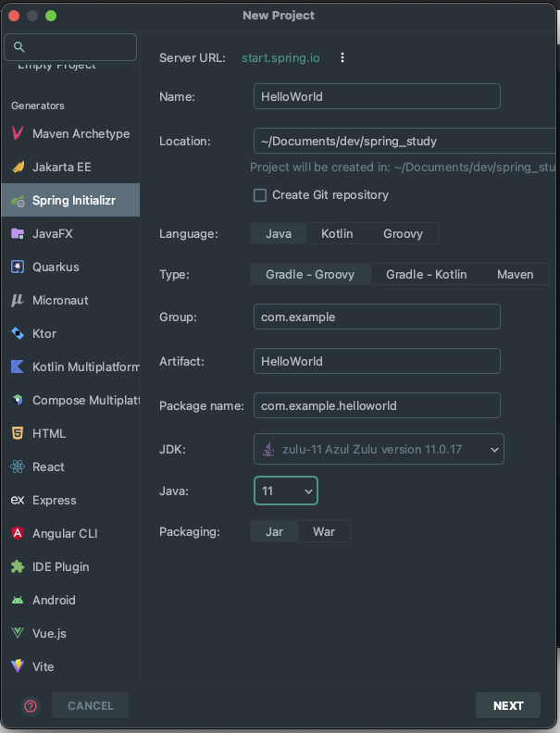Click the React atom icon
The image size is (560, 733).
click(18, 466)
